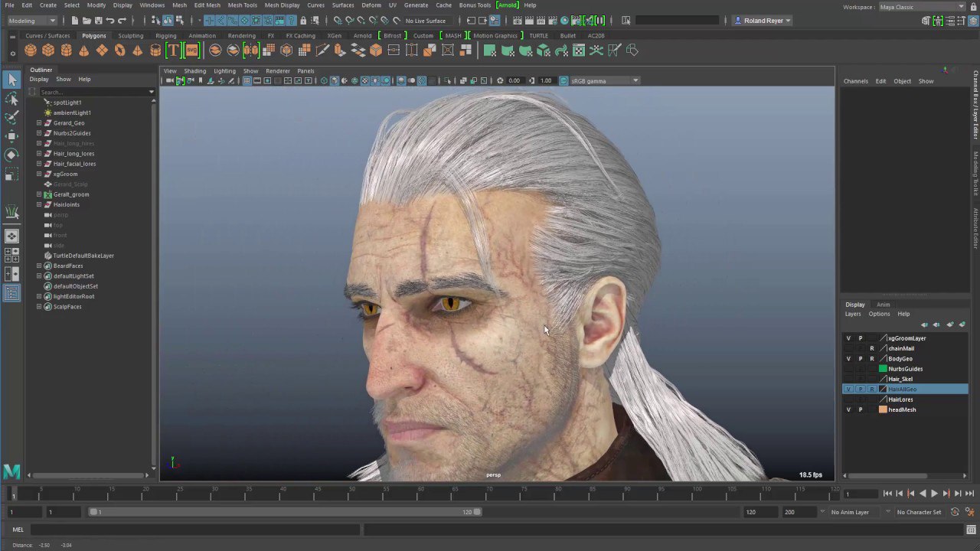Expand the Gerard_Geo node in Outliner
The height and width of the screenshot is (551, 980).
pos(39,123)
